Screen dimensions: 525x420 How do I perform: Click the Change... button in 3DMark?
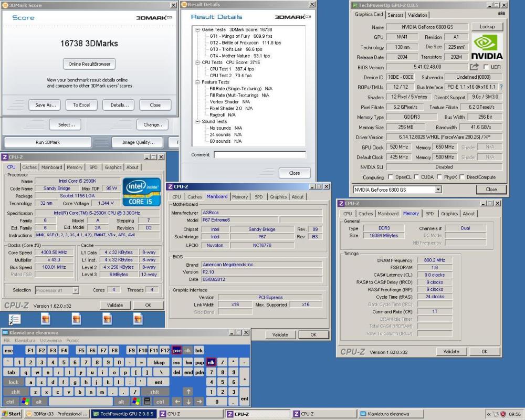153,124
